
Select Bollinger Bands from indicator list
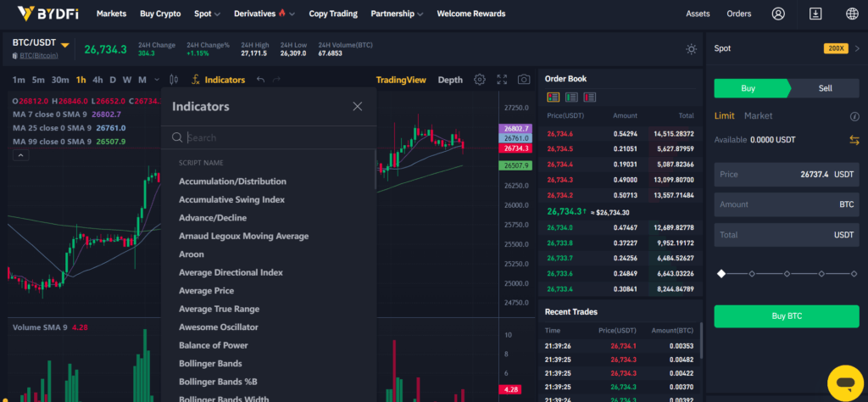click(x=210, y=363)
